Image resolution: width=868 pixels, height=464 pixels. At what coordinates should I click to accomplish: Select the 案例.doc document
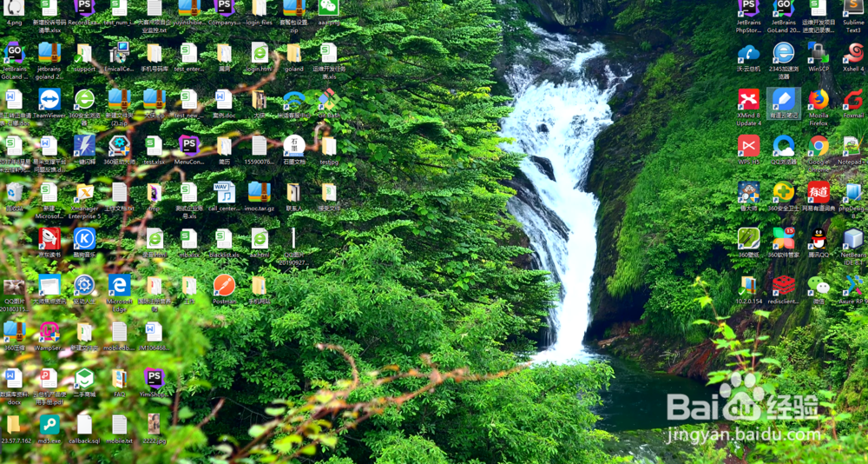point(224,99)
